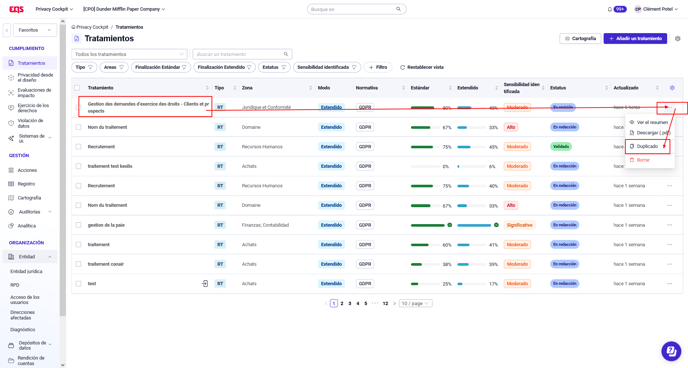Expand the Privacy Cockpit menu in top bar
Viewport: 688px width, 368px height.
pos(54,9)
